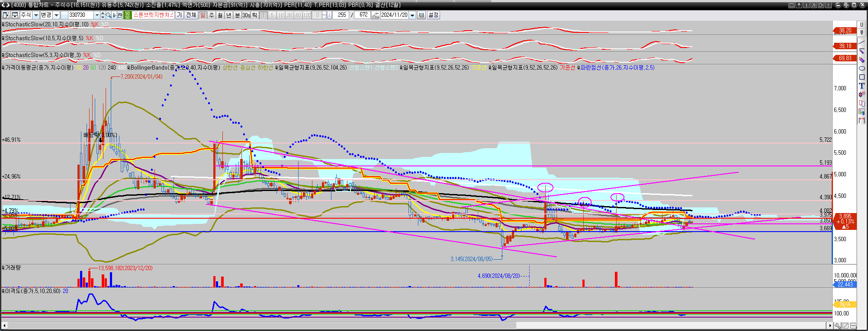Image resolution: width=868 pixels, height=331 pixels.
Task: Expand the 이격도 indicator panel marker
Action: pos(3,291)
